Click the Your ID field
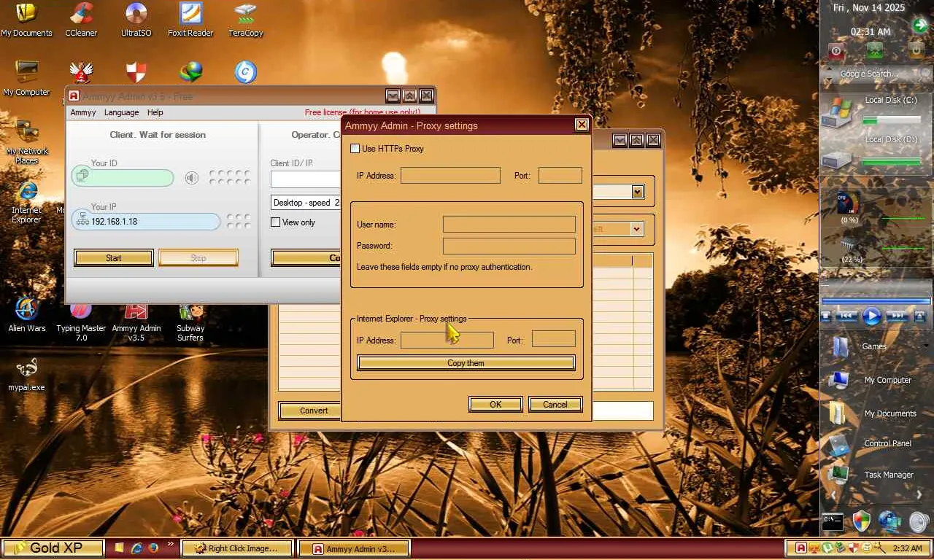The width and height of the screenshot is (934, 560). [x=123, y=177]
